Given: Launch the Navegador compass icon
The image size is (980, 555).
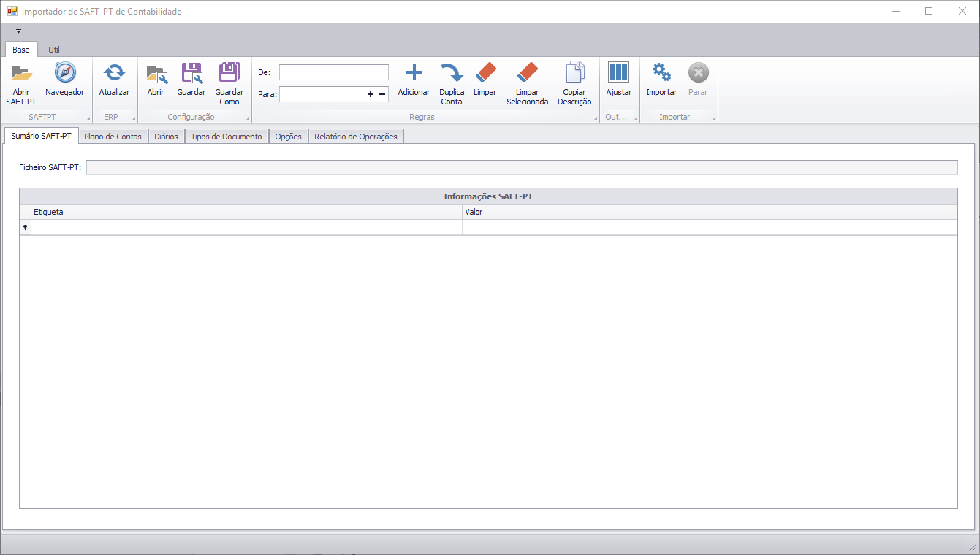Looking at the screenshot, I should pyautogui.click(x=64, y=74).
